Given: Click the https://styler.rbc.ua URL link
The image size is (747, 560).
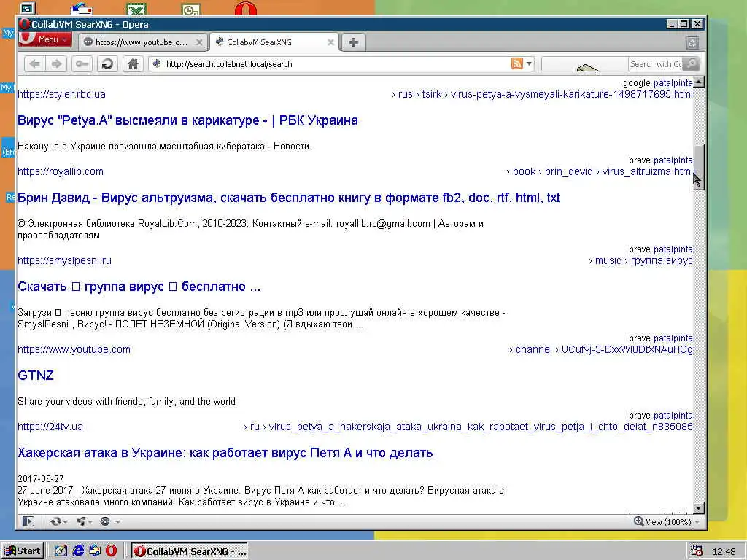Looking at the screenshot, I should point(61,94).
